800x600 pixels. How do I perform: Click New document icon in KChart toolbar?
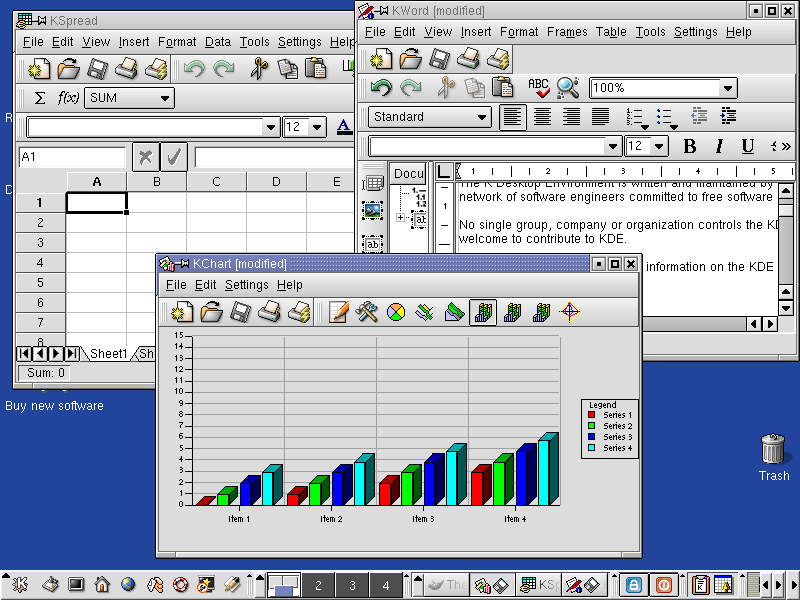point(182,312)
